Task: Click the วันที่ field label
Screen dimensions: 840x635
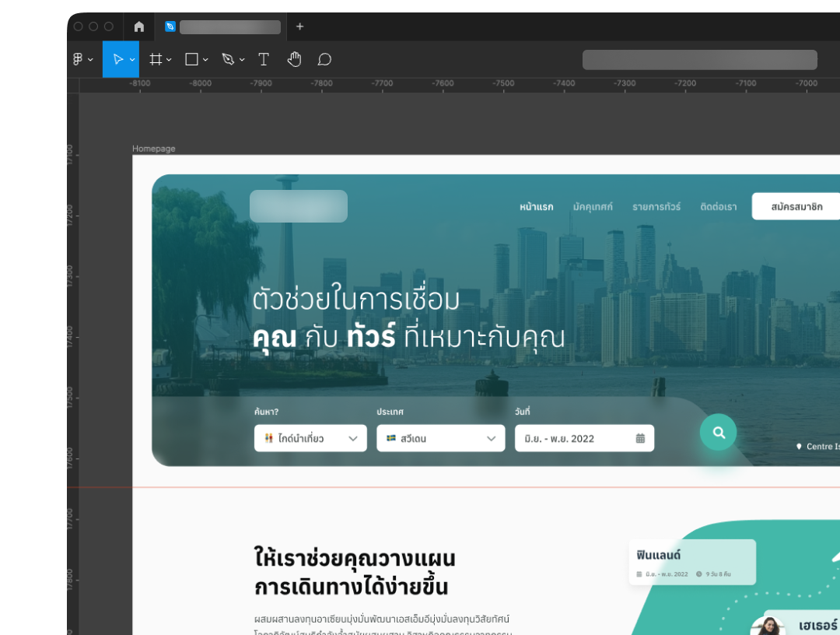Action: [523, 412]
